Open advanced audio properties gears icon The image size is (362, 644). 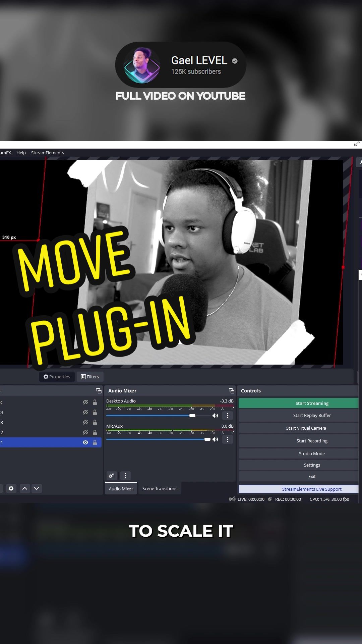112,475
